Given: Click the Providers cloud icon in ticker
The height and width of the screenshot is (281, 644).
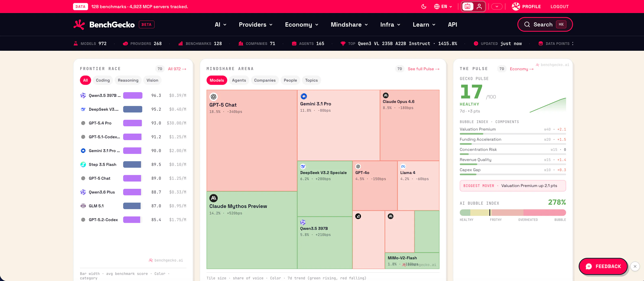Looking at the screenshot, I should point(125,43).
